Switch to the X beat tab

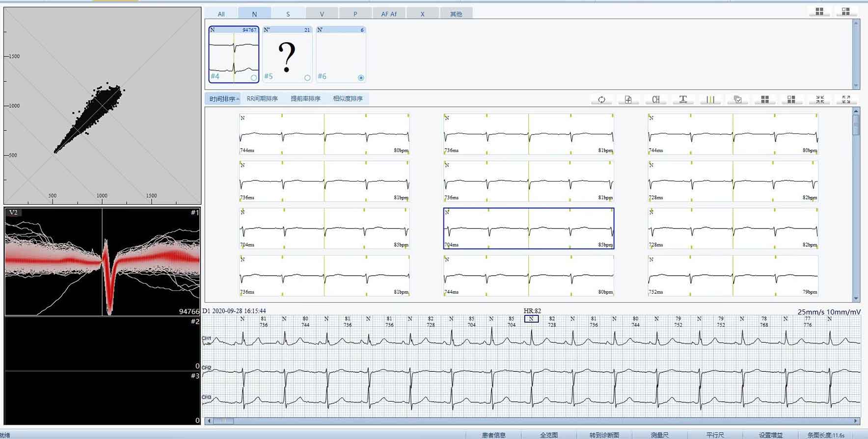422,14
